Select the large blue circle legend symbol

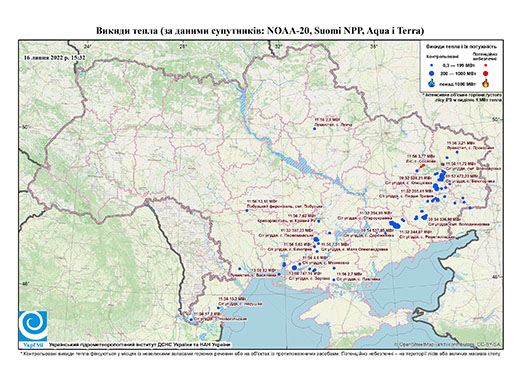coord(432,73)
